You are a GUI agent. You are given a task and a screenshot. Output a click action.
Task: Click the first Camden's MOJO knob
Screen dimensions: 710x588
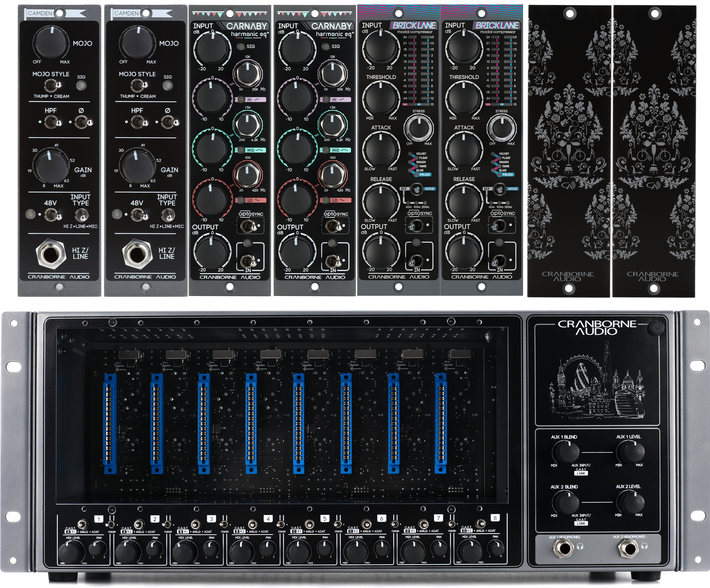pos(51,43)
